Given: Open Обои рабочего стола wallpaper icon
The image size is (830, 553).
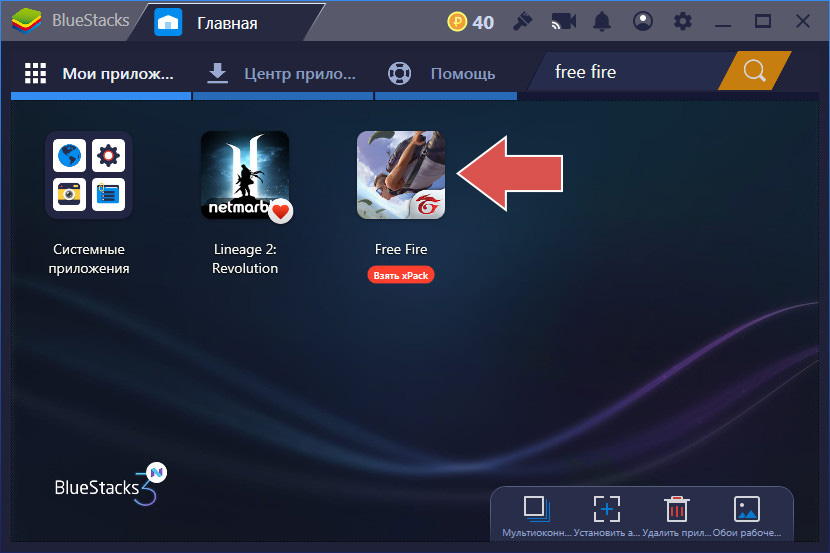Looking at the screenshot, I should pos(747,509).
